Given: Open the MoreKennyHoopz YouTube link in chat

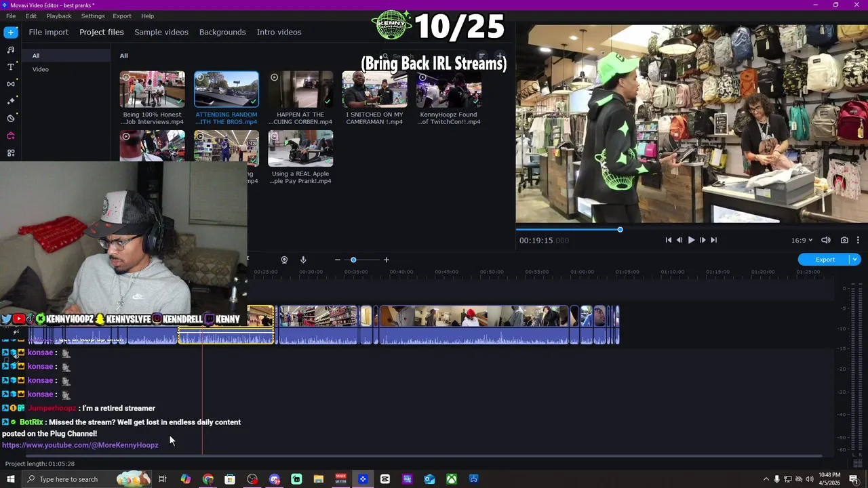Looking at the screenshot, I should tap(80, 445).
